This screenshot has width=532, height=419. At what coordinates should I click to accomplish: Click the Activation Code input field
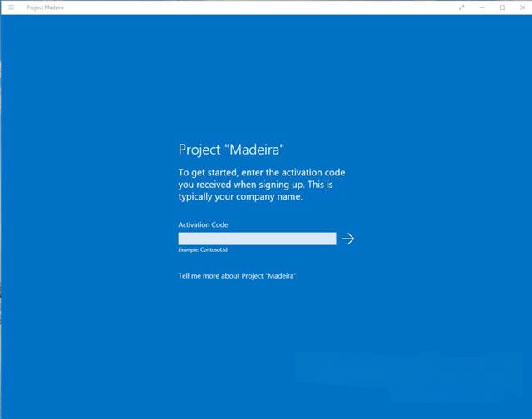(257, 239)
